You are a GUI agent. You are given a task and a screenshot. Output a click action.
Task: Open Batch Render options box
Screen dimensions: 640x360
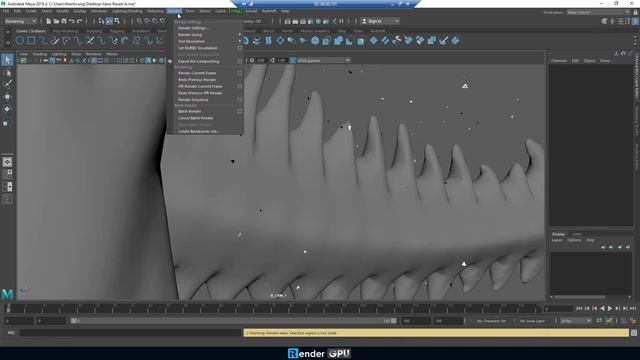[240, 111]
